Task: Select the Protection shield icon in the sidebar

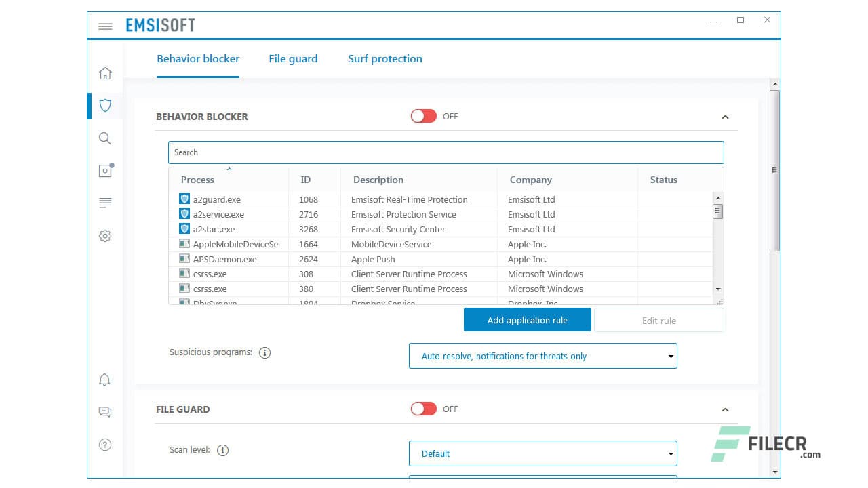Action: tap(105, 105)
